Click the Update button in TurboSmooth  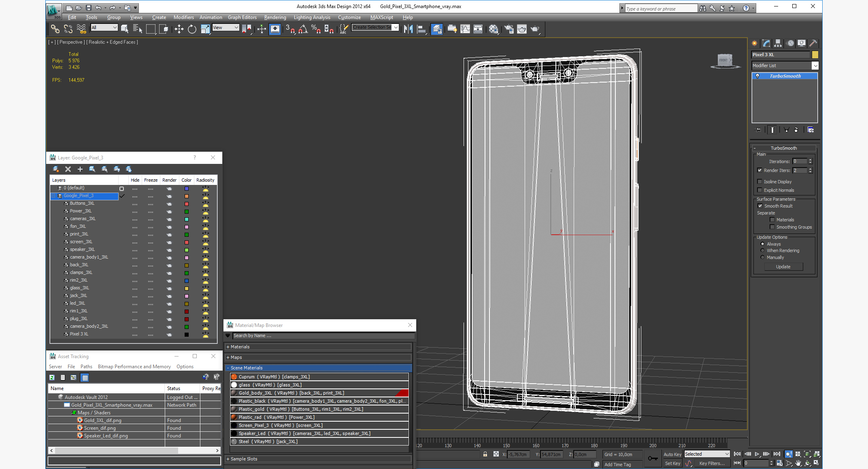click(783, 267)
